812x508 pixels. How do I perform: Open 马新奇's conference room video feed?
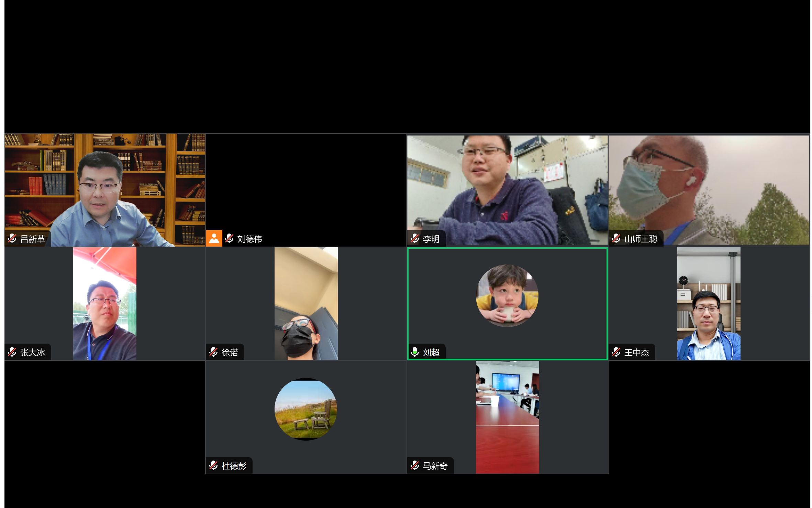[507, 417]
